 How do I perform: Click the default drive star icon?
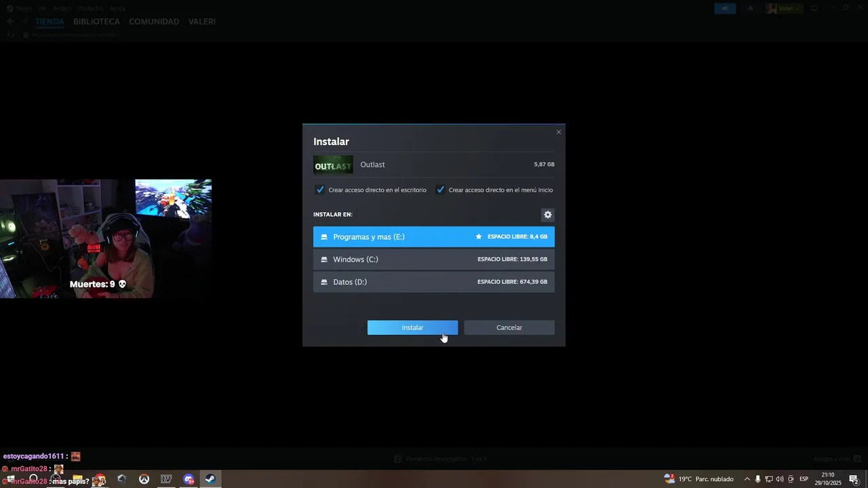479,237
